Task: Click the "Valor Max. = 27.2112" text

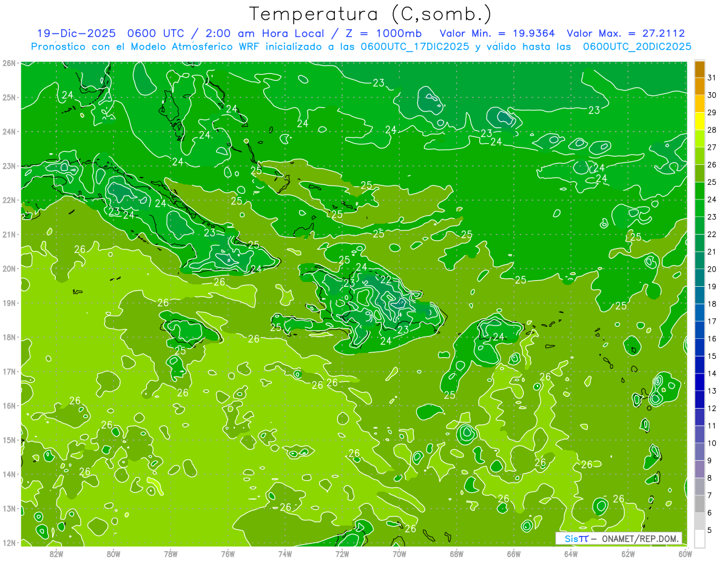Action: click(x=625, y=33)
